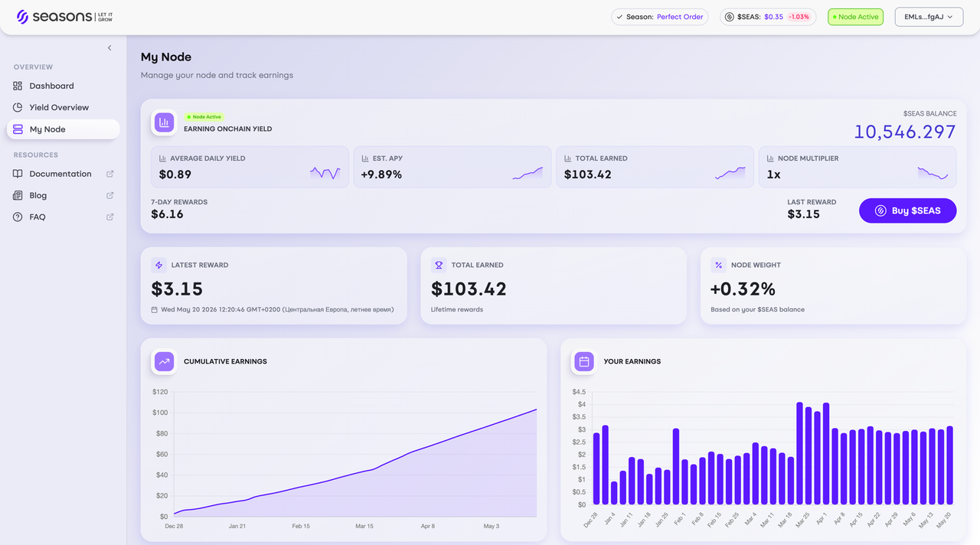Open the Dashboard page
Screen dimensions: 980x545
[x=63, y=86]
